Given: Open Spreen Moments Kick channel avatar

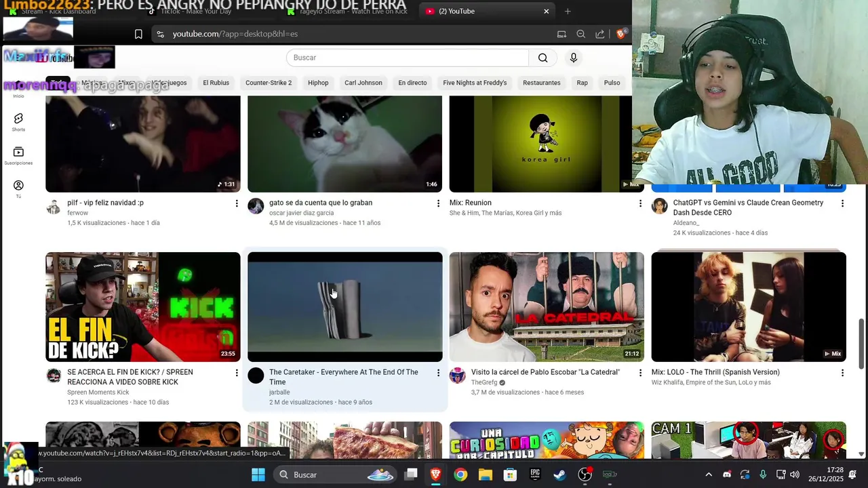Looking at the screenshot, I should pos(54,375).
